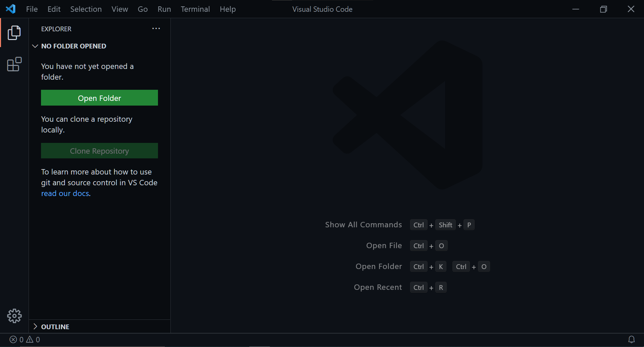Follow the read our docs link
644x347 pixels.
click(65, 193)
